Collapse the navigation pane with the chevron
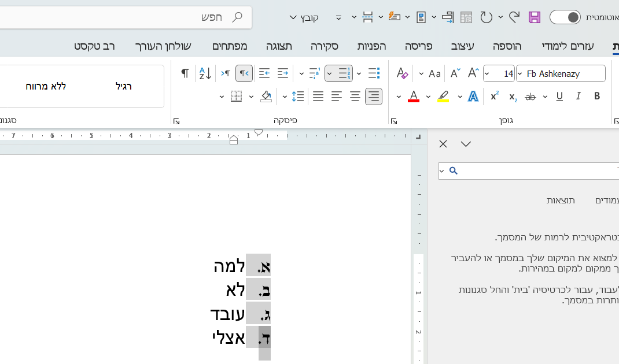619x364 pixels. tap(466, 144)
